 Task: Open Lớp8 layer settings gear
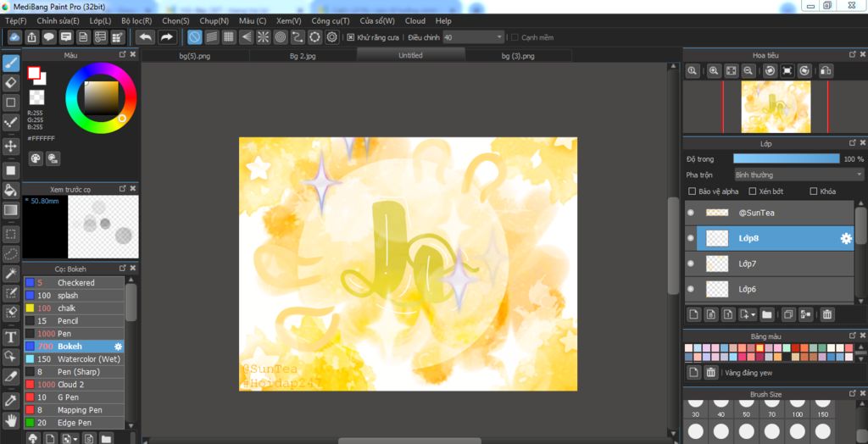click(846, 239)
